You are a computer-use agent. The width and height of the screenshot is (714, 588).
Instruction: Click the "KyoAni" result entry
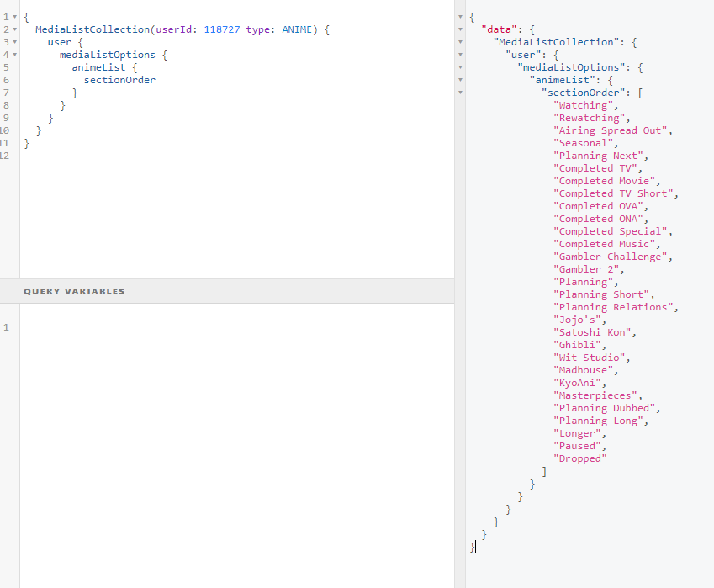click(578, 383)
